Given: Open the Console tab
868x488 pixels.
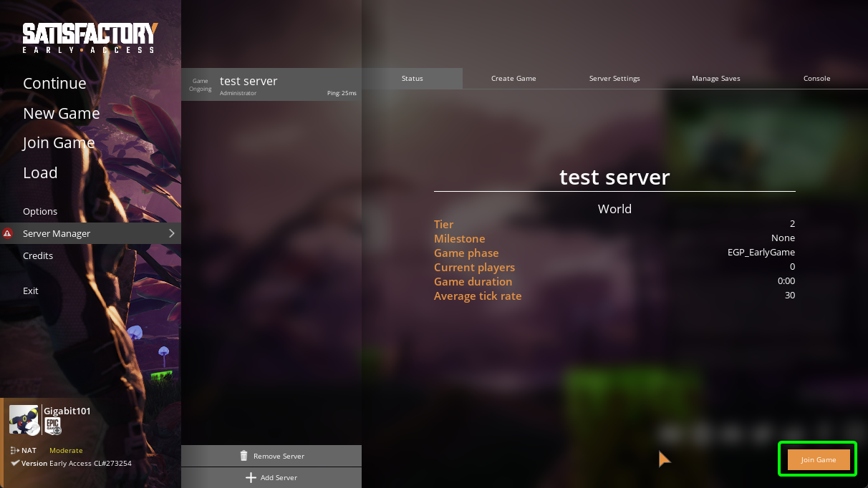Looking at the screenshot, I should [816, 78].
